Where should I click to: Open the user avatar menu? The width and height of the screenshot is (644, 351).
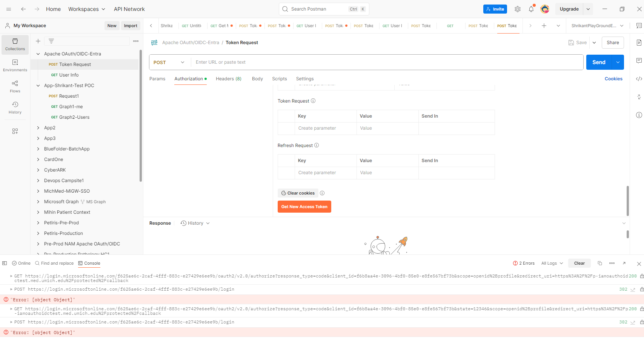pos(545,9)
